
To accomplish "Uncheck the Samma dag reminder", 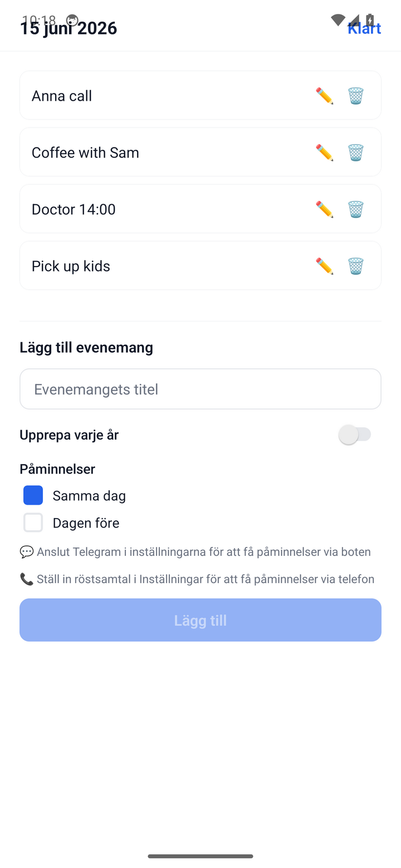I will tap(33, 495).
